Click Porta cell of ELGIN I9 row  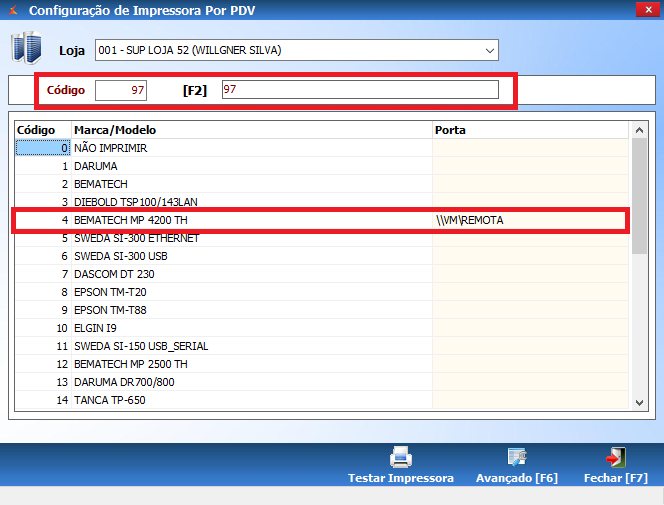pos(531,328)
